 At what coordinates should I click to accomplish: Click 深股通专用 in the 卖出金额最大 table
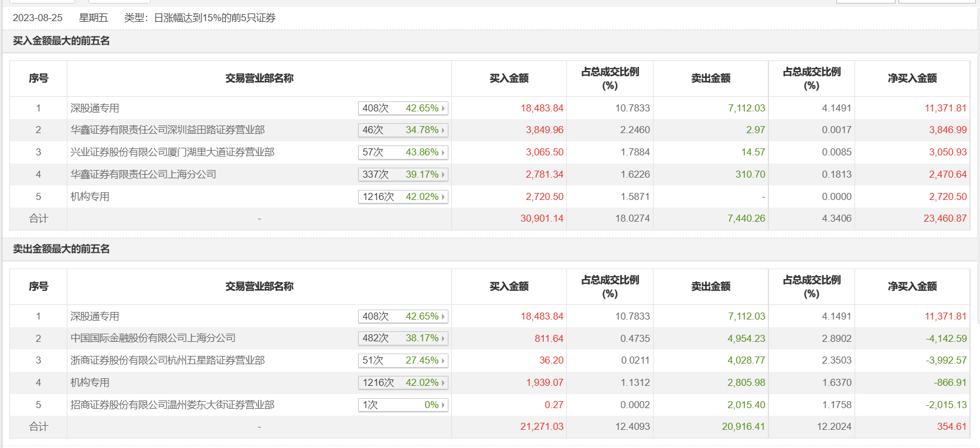tap(95, 317)
